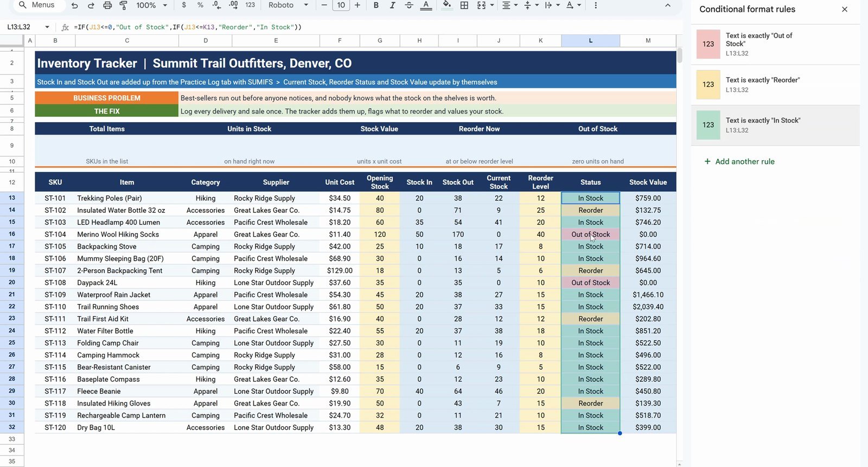Format selection as percent
Viewport: 868px width, 467px height.
point(200,5)
